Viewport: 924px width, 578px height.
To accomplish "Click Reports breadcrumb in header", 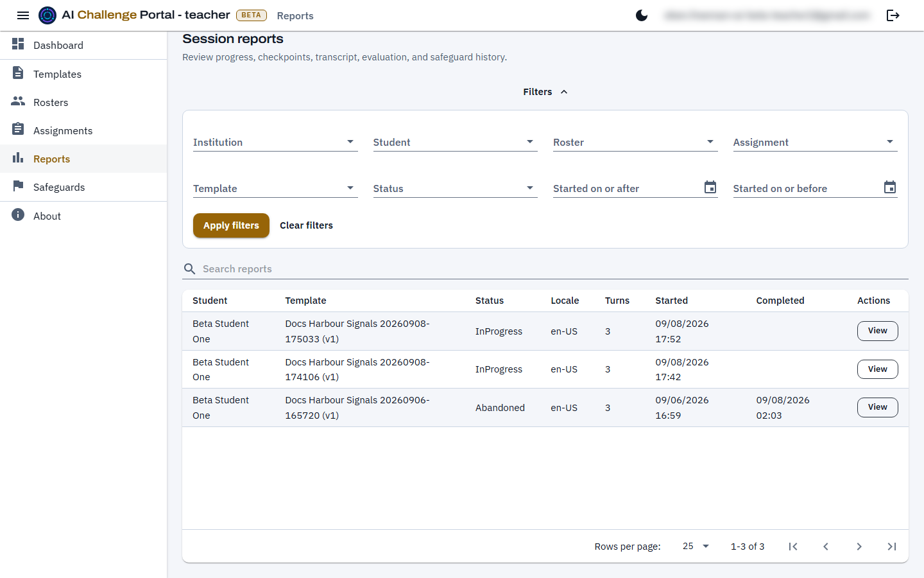I will pos(295,16).
